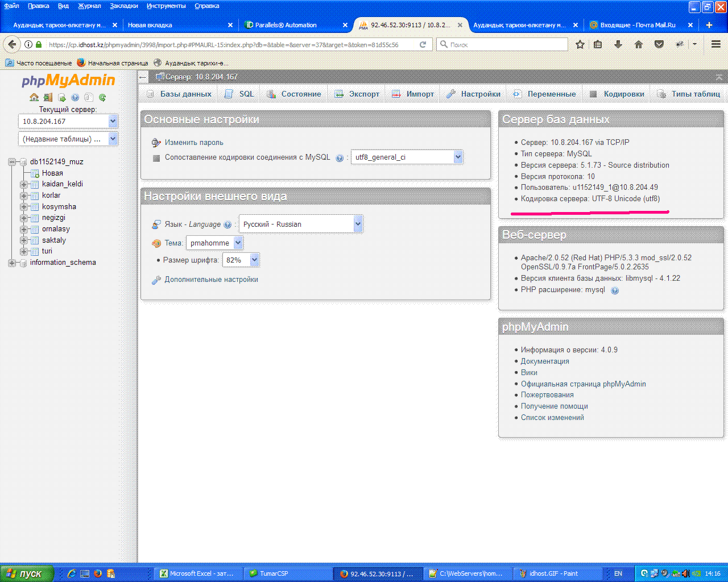Click the help icon next to PHP расширение
This screenshot has height=582, width=728.
pyautogui.click(x=615, y=290)
